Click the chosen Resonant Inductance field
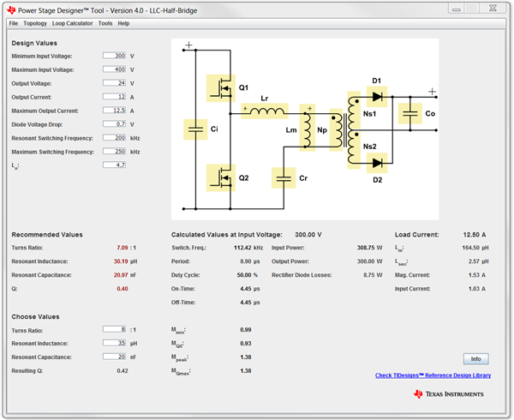The width and height of the screenshot is (514, 420). tap(115, 343)
